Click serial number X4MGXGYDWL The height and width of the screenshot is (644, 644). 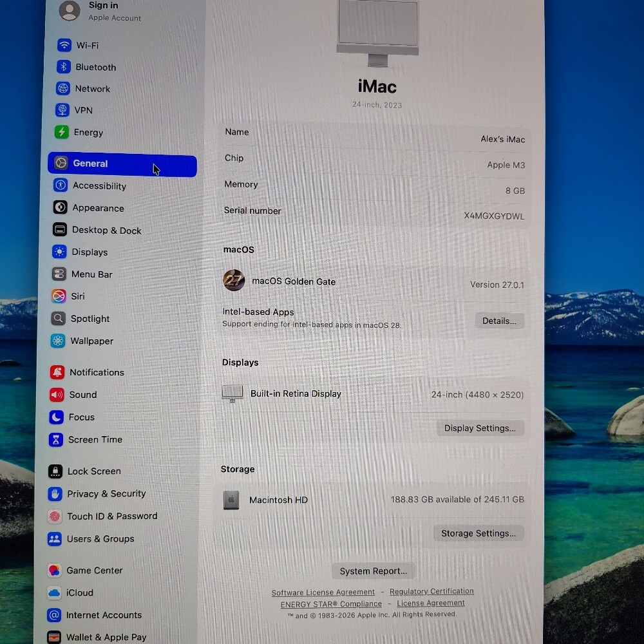(494, 216)
